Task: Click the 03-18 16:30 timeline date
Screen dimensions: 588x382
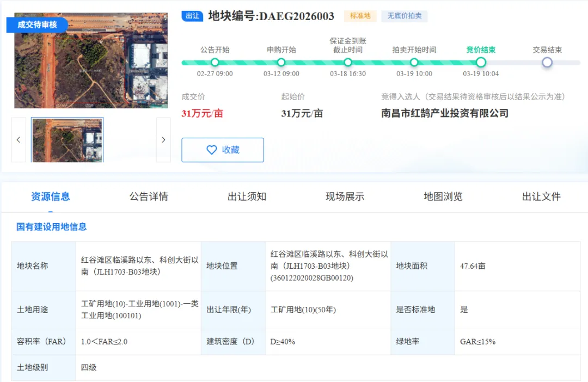Action: 348,74
